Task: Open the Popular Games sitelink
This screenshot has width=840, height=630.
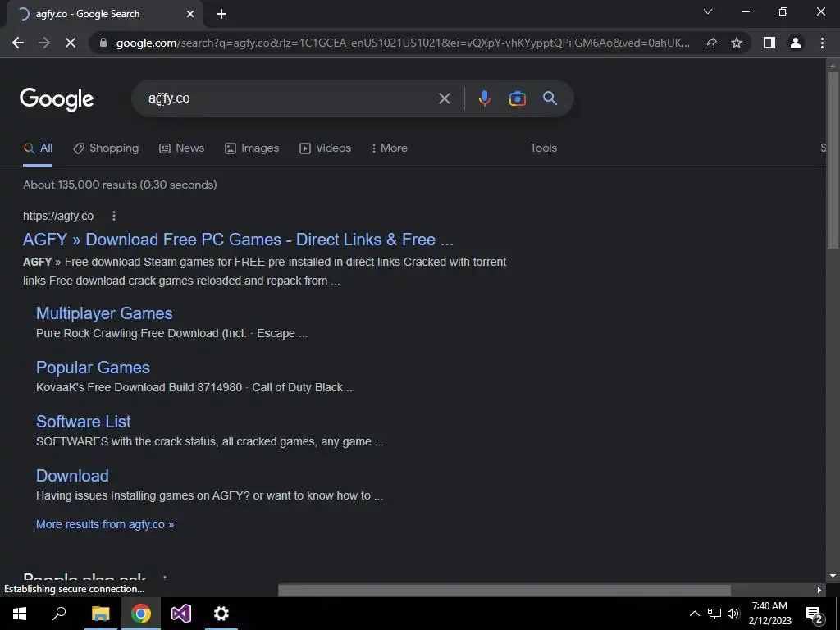Action: [x=93, y=367]
